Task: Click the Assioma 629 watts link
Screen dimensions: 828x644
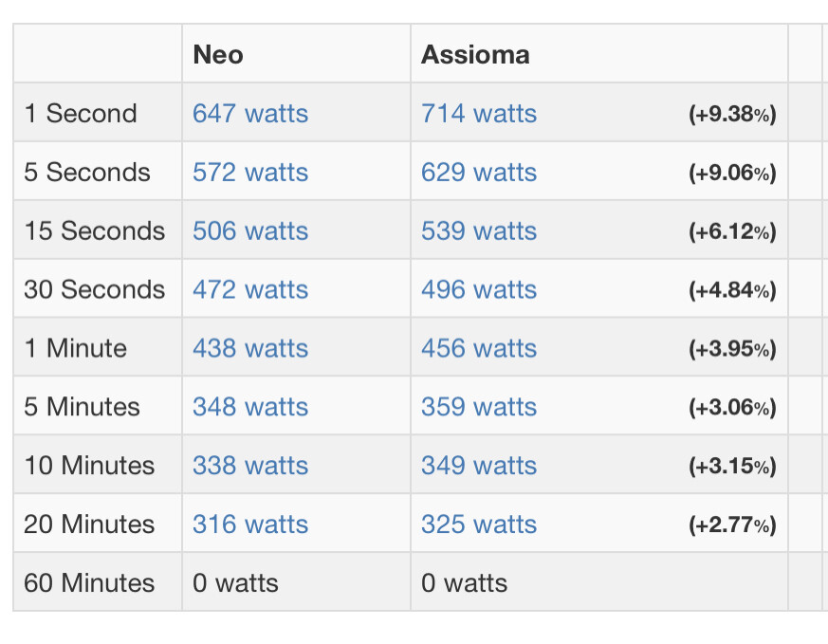Action: 479,172
